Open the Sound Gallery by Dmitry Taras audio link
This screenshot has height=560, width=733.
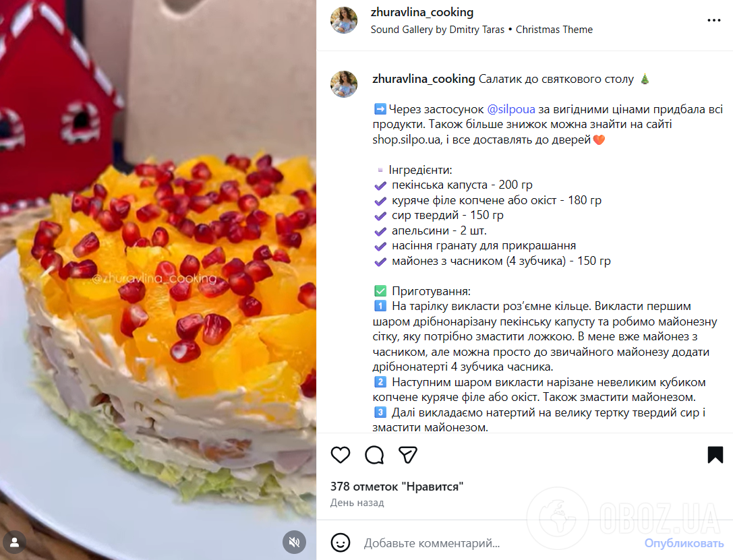(438, 30)
